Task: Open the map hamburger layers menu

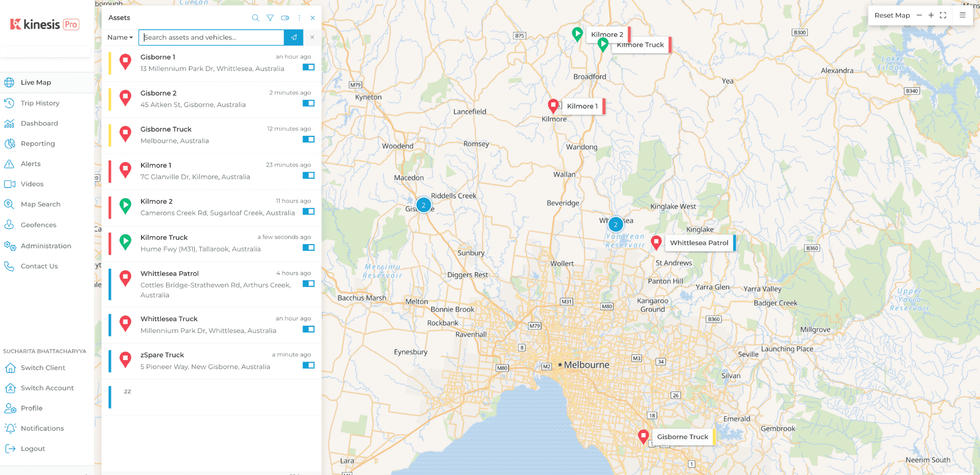Action: [x=963, y=15]
